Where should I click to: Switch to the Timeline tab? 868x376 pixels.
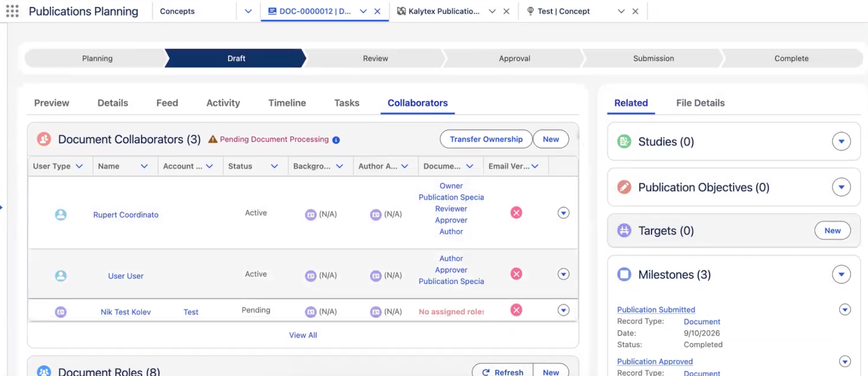[287, 103]
